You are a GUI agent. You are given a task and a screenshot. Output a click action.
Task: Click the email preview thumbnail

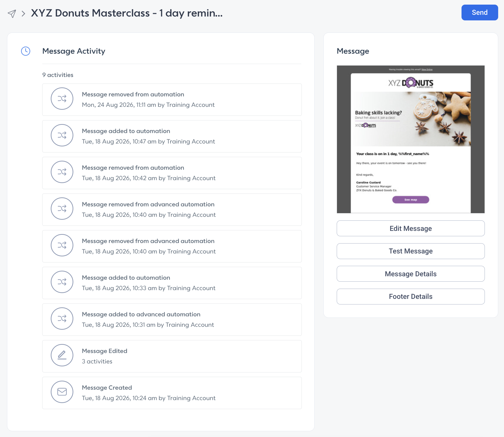pyautogui.click(x=411, y=139)
